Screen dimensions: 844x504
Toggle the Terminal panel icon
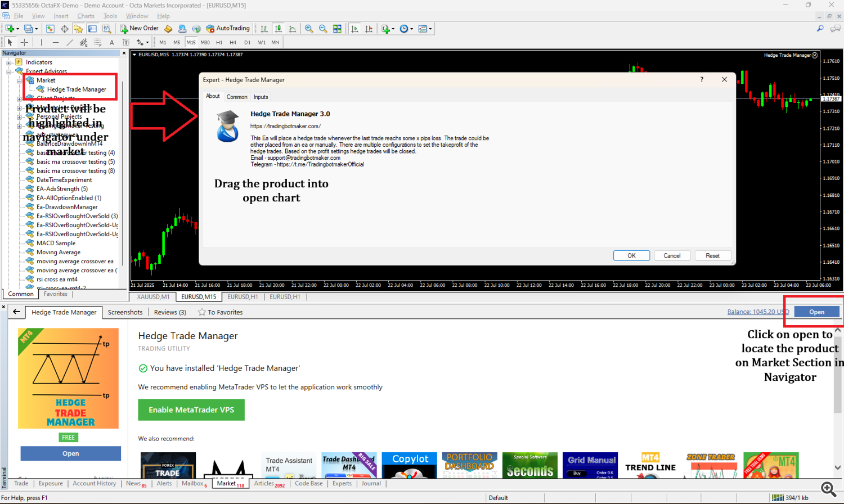click(92, 29)
